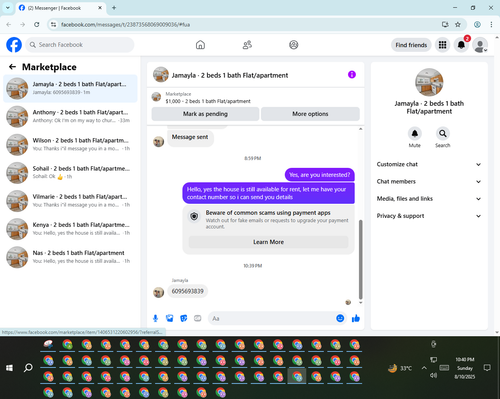The height and width of the screenshot is (399, 500).
Task: Open the emoji picker icon
Action: (340, 318)
